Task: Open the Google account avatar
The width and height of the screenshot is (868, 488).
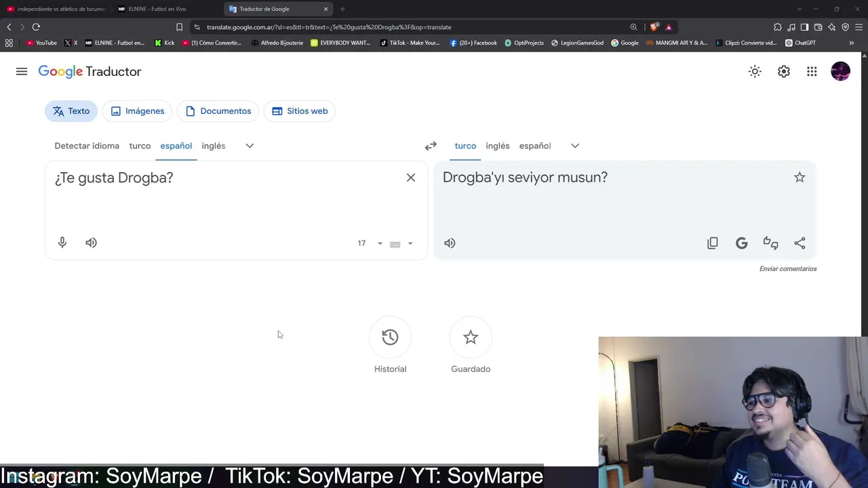Action: (x=840, y=71)
